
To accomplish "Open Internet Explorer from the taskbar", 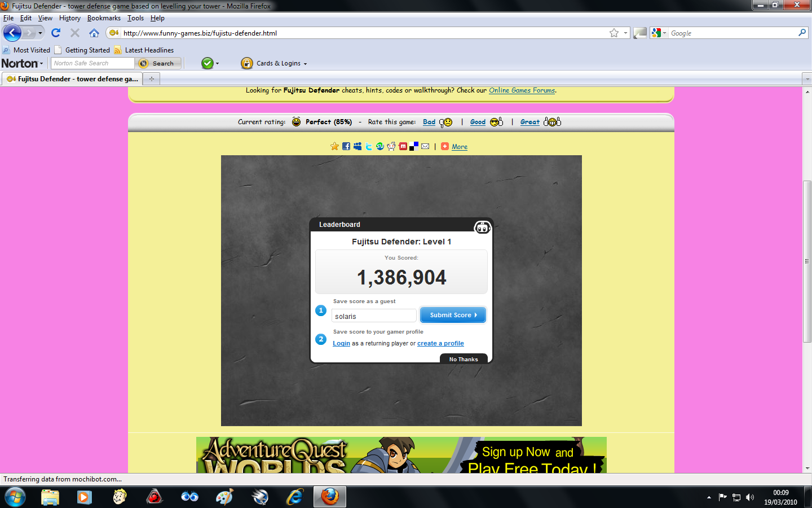I will coord(295,497).
